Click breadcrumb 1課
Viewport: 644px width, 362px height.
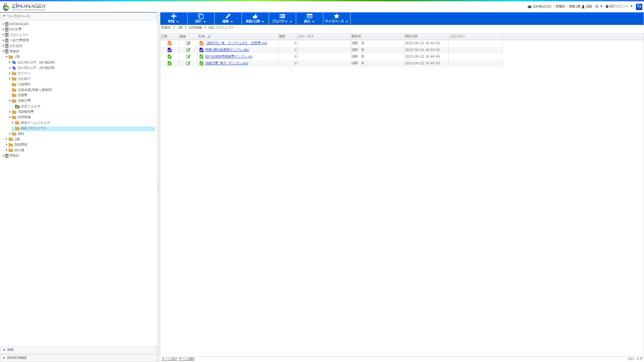tap(180, 28)
